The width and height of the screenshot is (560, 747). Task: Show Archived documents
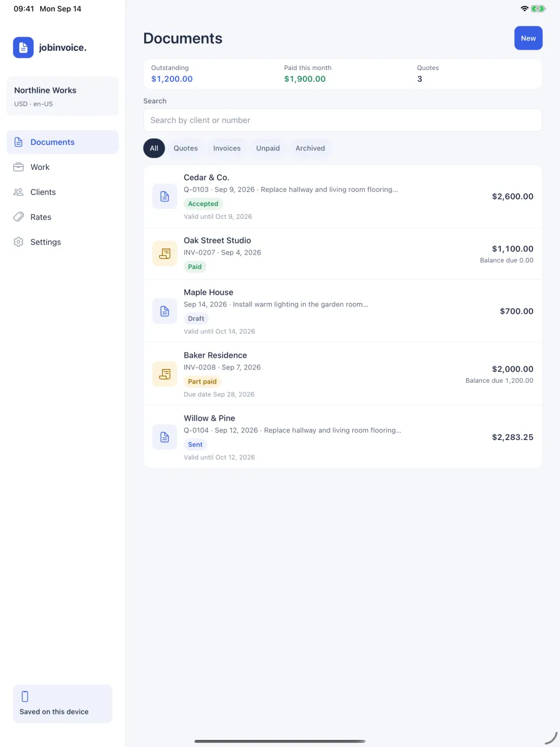pyautogui.click(x=310, y=148)
